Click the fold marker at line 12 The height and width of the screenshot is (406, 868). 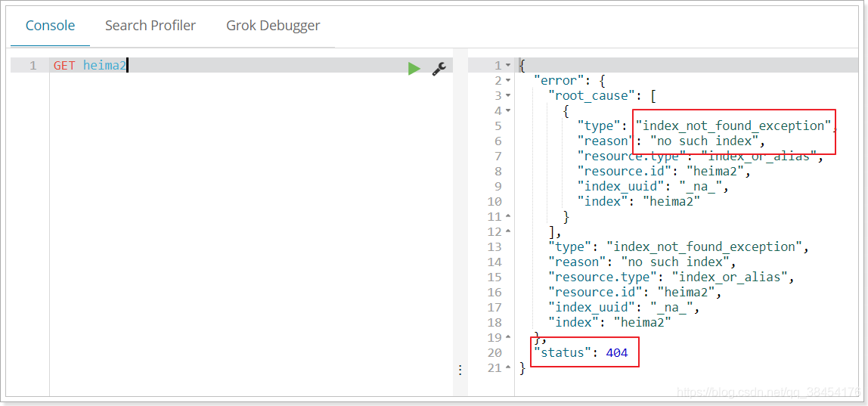tap(509, 231)
